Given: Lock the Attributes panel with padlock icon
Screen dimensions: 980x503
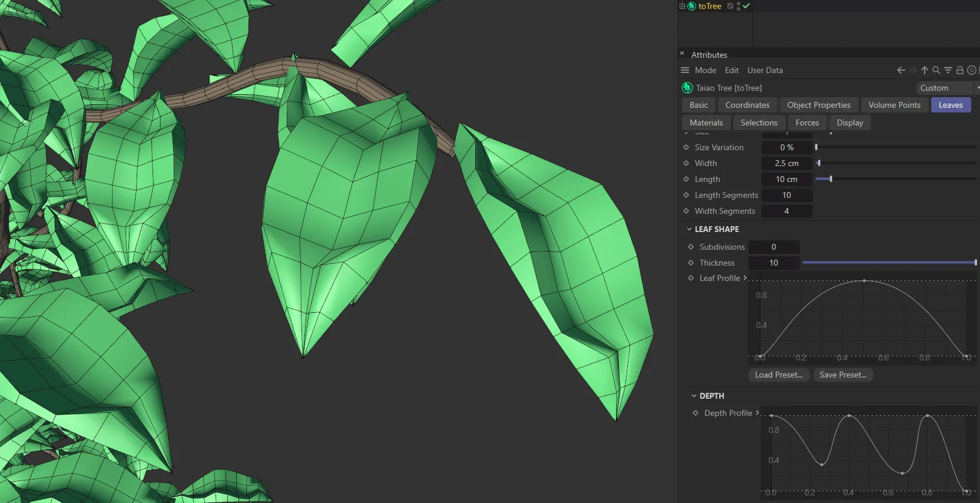Looking at the screenshot, I should tap(960, 70).
